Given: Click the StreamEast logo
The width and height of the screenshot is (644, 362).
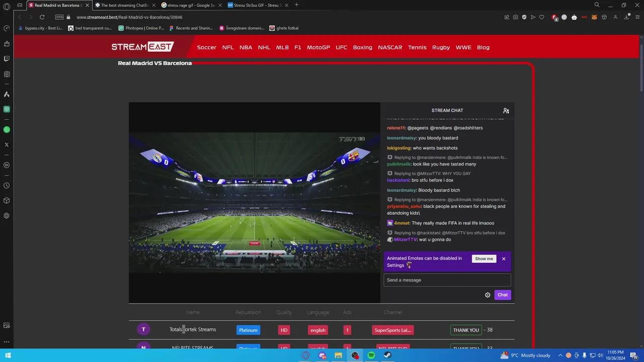Looking at the screenshot, I should coord(143,47).
